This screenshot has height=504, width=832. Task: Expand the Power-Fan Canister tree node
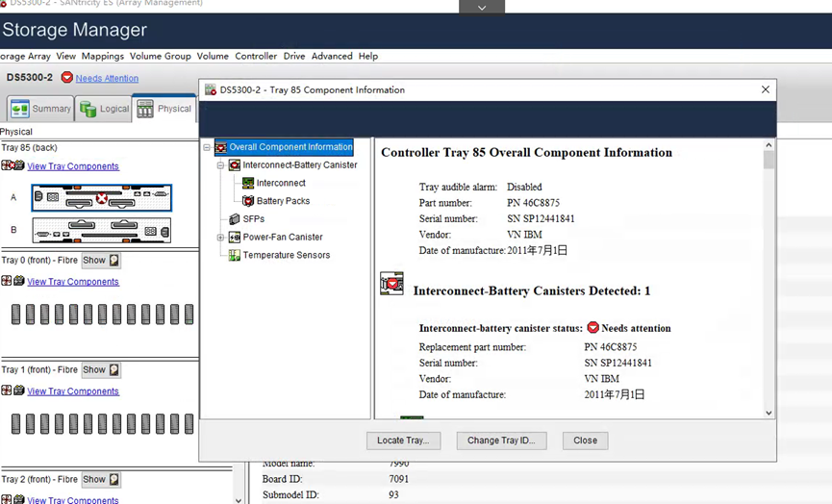(x=220, y=238)
